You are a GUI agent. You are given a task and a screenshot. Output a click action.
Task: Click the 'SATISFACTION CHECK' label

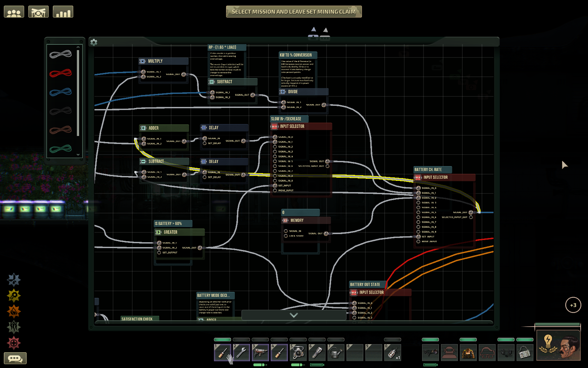[x=140, y=319]
